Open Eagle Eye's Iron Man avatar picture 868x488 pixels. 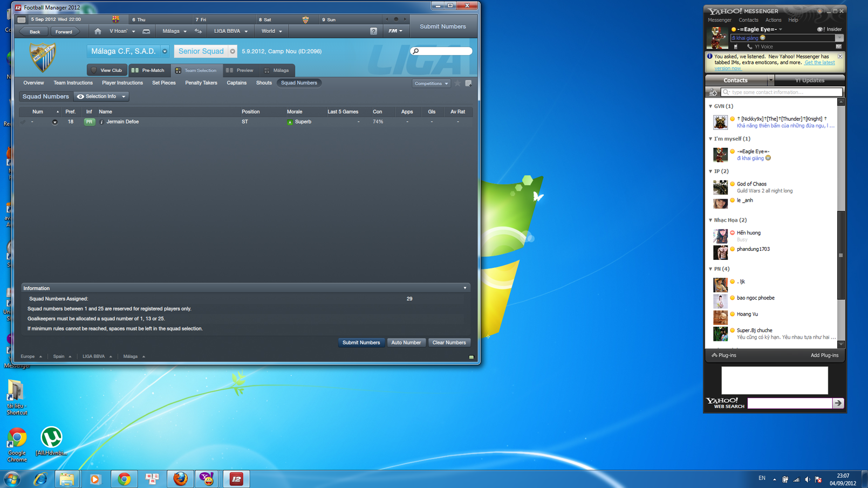coord(717,38)
